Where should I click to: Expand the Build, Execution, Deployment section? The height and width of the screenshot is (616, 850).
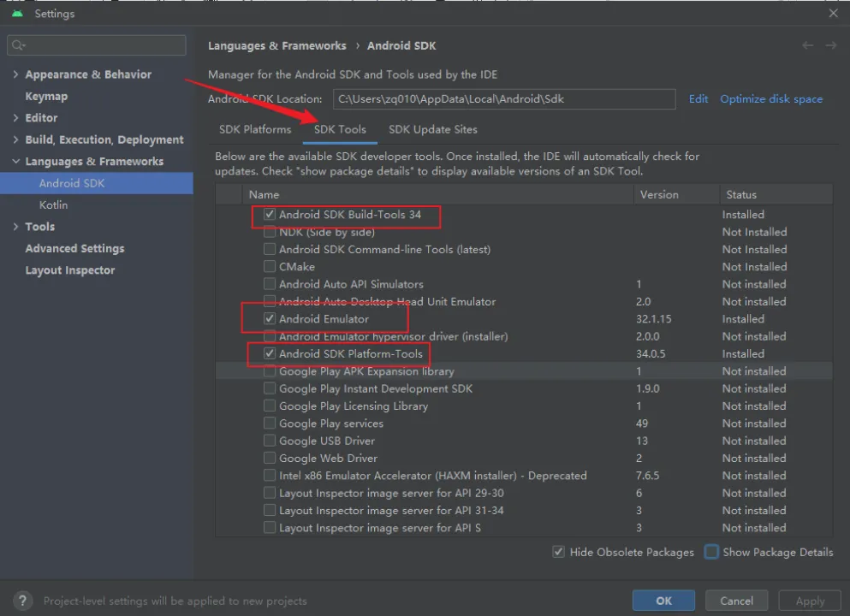15,139
